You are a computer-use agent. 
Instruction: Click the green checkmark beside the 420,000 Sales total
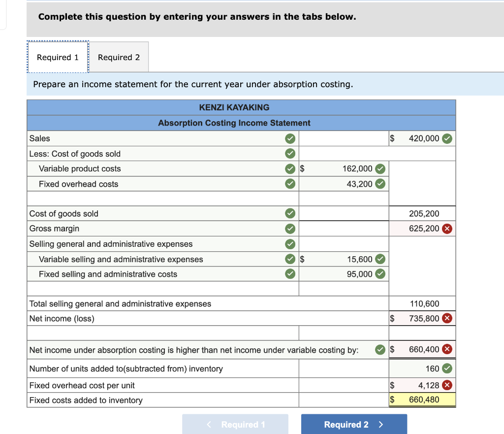tap(447, 138)
